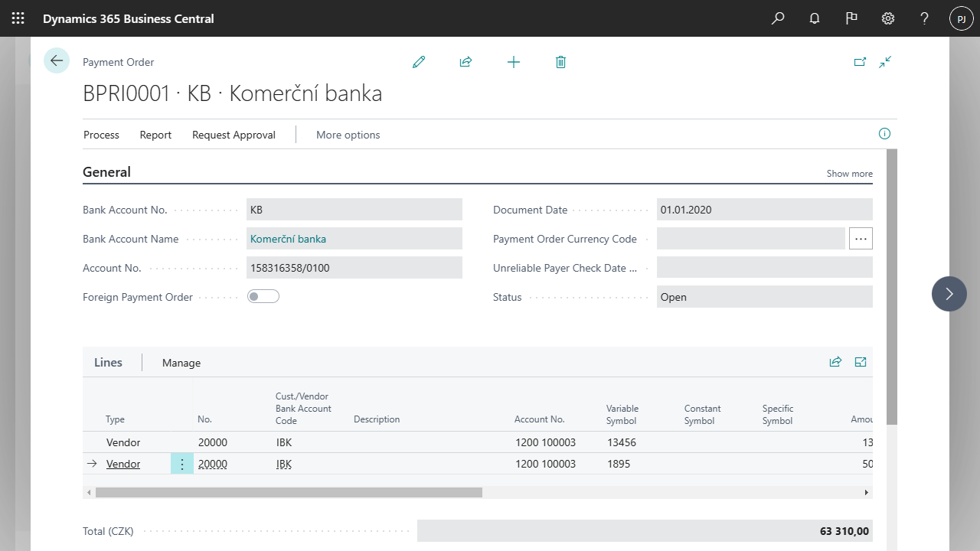Open the Komerční banka bank account link
This screenshot has height=551, width=980.
click(x=288, y=239)
